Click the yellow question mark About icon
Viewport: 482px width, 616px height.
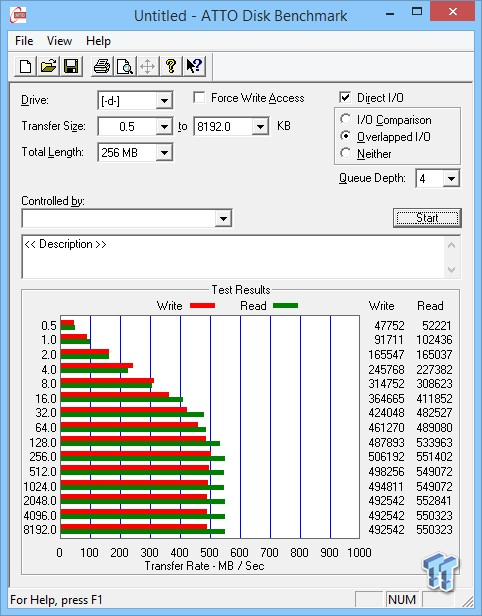pos(170,66)
